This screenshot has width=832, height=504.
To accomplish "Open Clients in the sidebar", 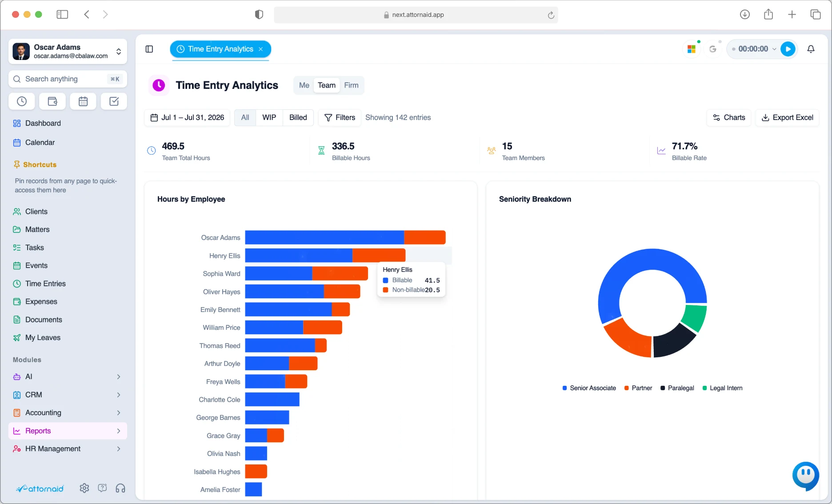I will click(x=68, y=212).
